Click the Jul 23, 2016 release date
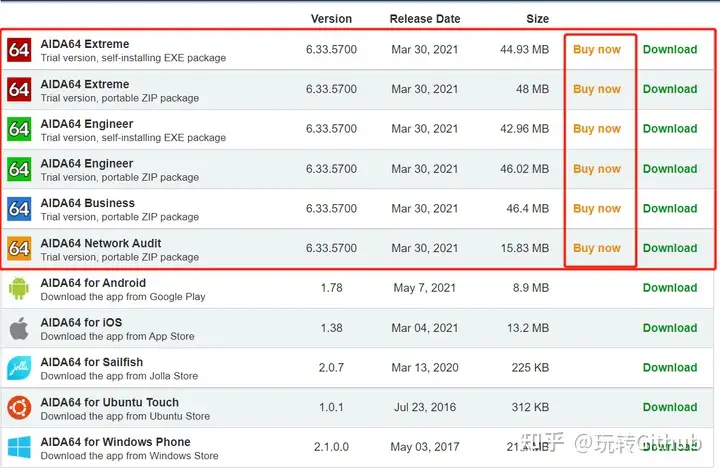720x473 pixels. click(x=425, y=407)
